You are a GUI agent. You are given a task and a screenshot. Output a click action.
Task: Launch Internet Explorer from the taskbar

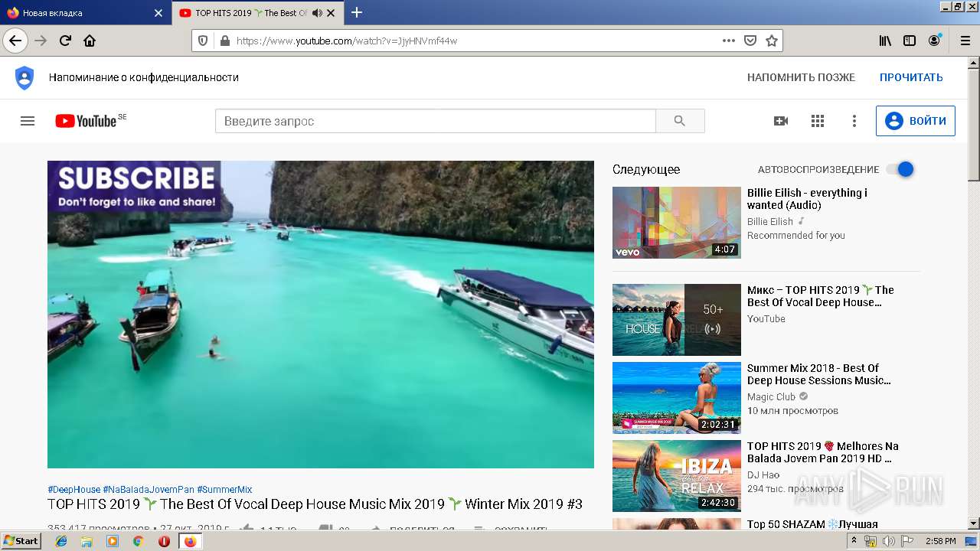(x=61, y=541)
